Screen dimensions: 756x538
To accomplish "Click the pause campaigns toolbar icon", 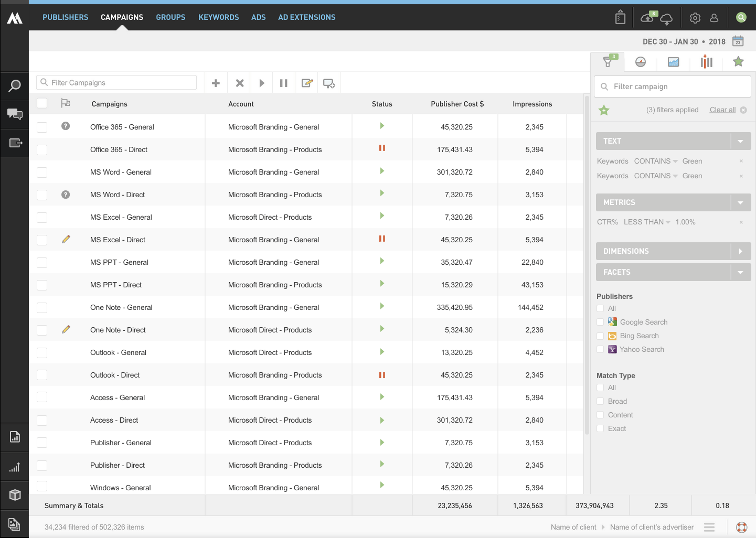I will point(284,83).
